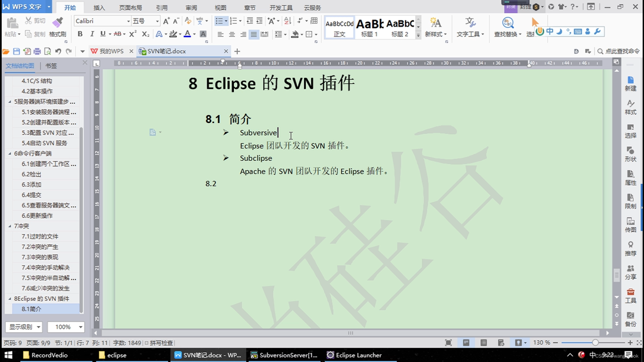
Task: Switch to the 审阅 ribbon tab
Action: pos(191,7)
